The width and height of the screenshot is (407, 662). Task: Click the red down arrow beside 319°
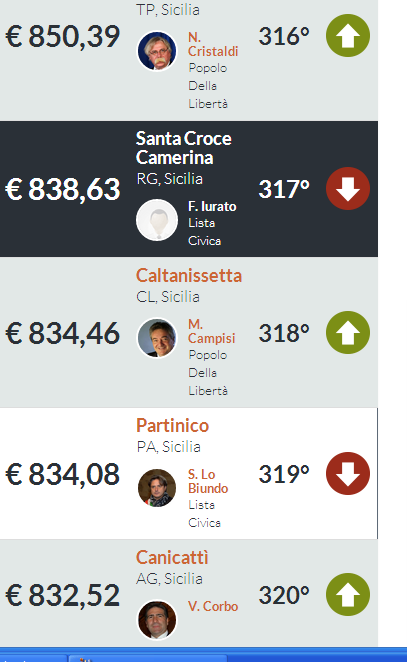click(348, 473)
